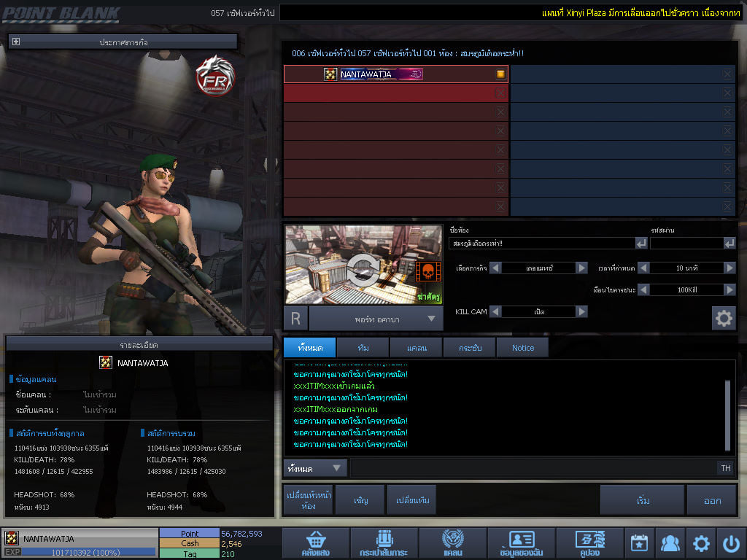Open the ทั้งหมด chat channel dropdown
Screen dimensions: 747x560
tap(315, 468)
